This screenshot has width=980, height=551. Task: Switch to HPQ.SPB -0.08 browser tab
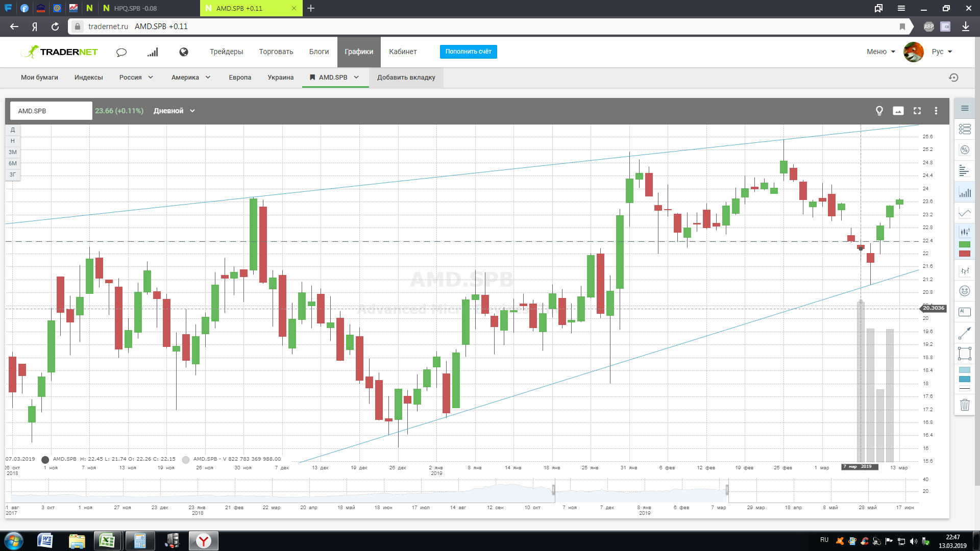(150, 8)
